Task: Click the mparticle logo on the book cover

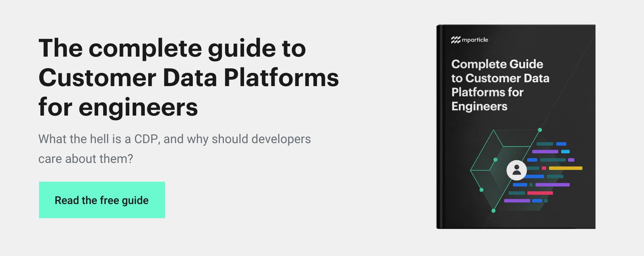Action: coord(469,40)
